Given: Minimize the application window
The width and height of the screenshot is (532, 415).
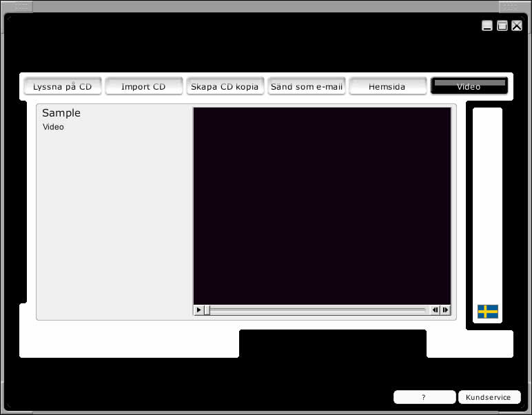Looking at the screenshot, I should (487, 26).
